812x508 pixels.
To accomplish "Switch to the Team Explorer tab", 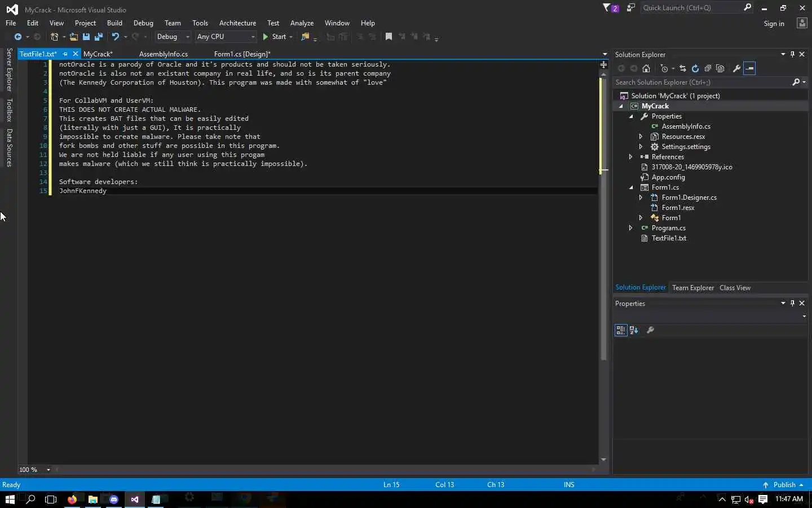I will 693,288.
